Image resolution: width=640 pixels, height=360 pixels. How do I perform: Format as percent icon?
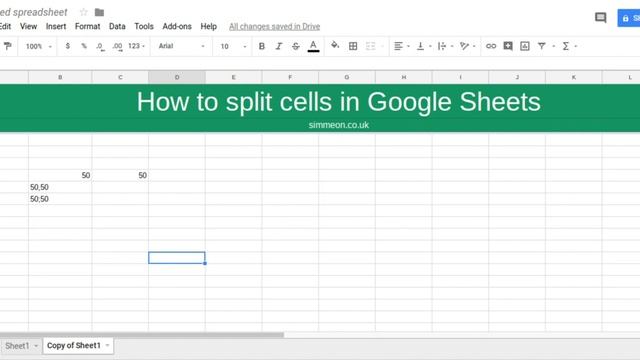pos(84,46)
